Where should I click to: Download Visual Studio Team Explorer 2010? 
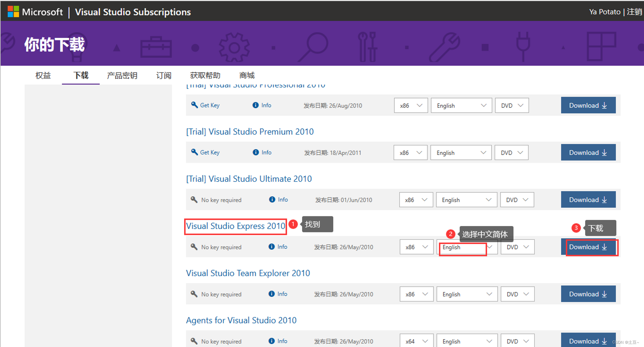click(588, 294)
